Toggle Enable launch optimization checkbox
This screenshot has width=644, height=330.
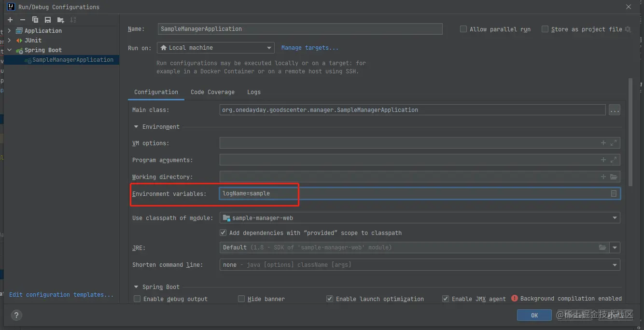click(330, 299)
